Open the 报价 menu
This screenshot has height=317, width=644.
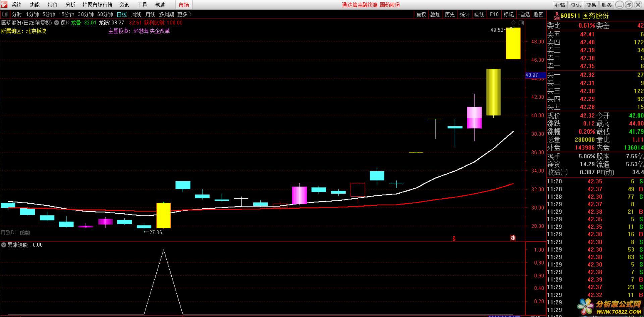pos(53,5)
